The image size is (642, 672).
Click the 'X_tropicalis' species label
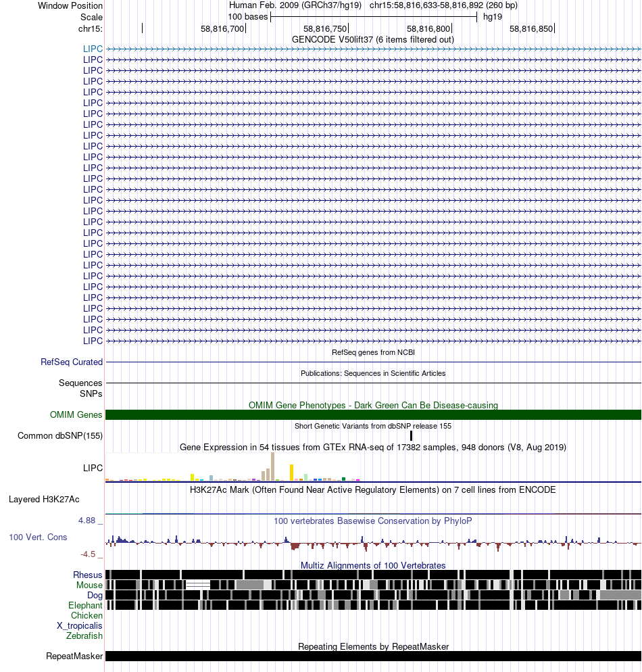(80, 626)
